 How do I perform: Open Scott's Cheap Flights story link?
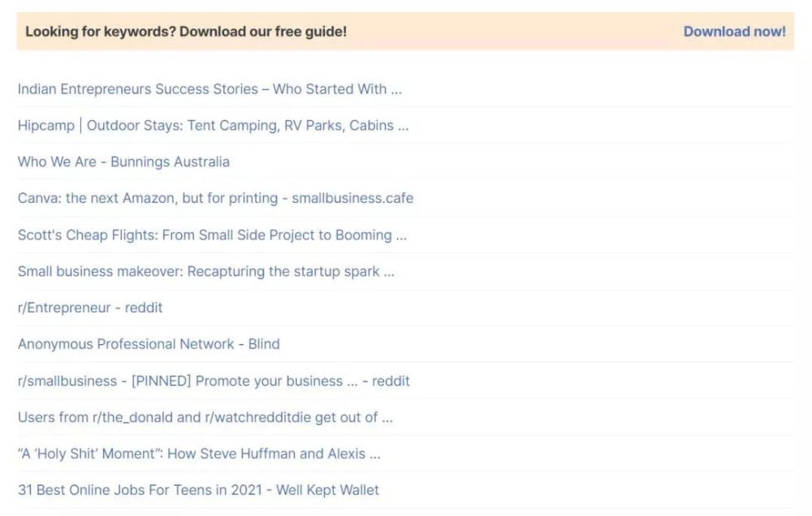(x=212, y=235)
